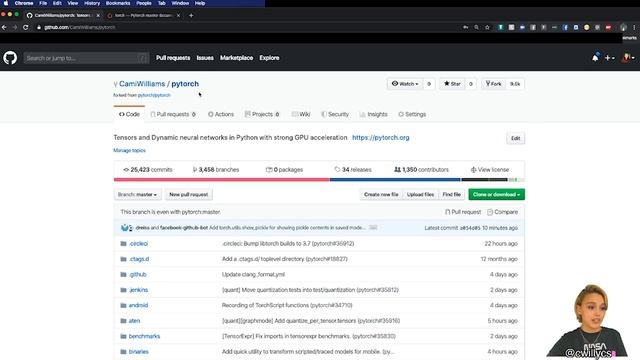
Task: View the 34 releases
Action: tap(353, 170)
